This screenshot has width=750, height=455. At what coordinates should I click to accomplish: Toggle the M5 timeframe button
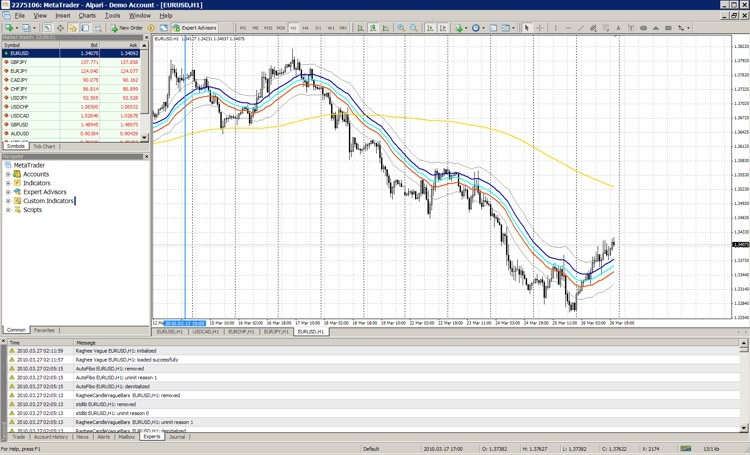pos(257,28)
